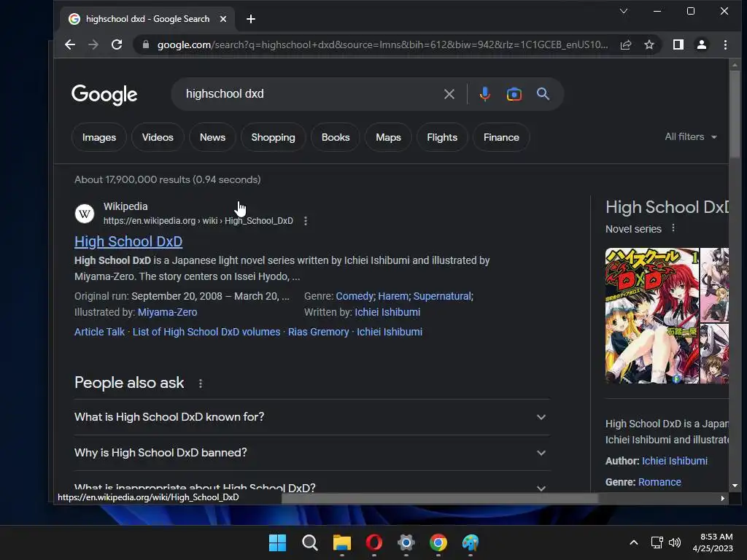747x560 pixels.
Task: Click the Supernatural genre link
Action: [442, 296]
